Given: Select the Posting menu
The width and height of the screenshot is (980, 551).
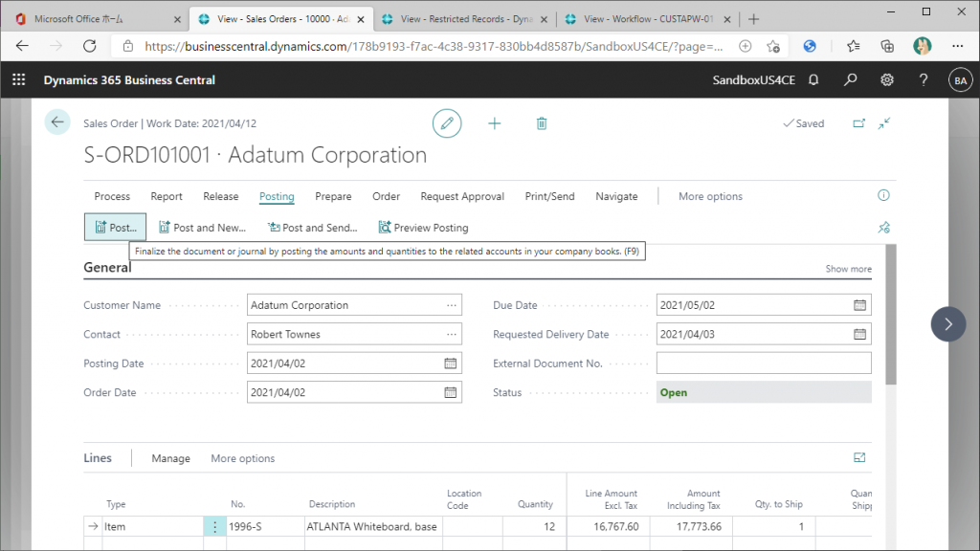Looking at the screenshot, I should pos(277,196).
